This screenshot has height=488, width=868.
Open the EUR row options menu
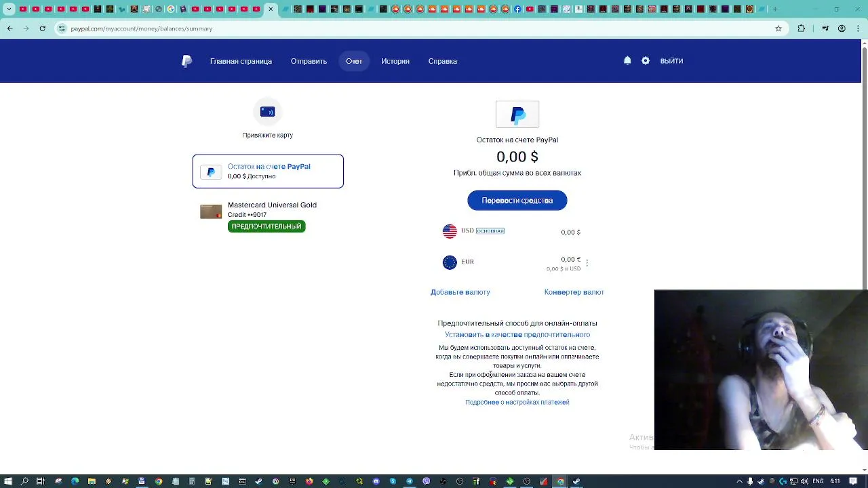pyautogui.click(x=587, y=263)
